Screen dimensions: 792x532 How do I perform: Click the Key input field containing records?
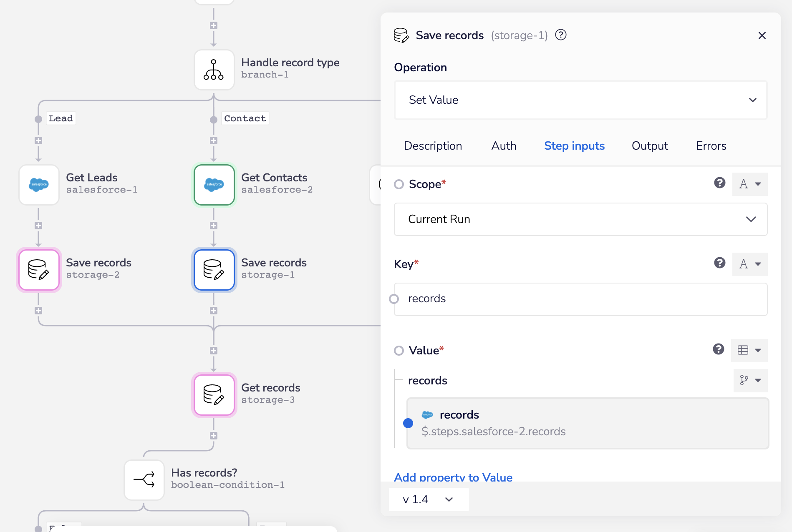pyautogui.click(x=580, y=299)
